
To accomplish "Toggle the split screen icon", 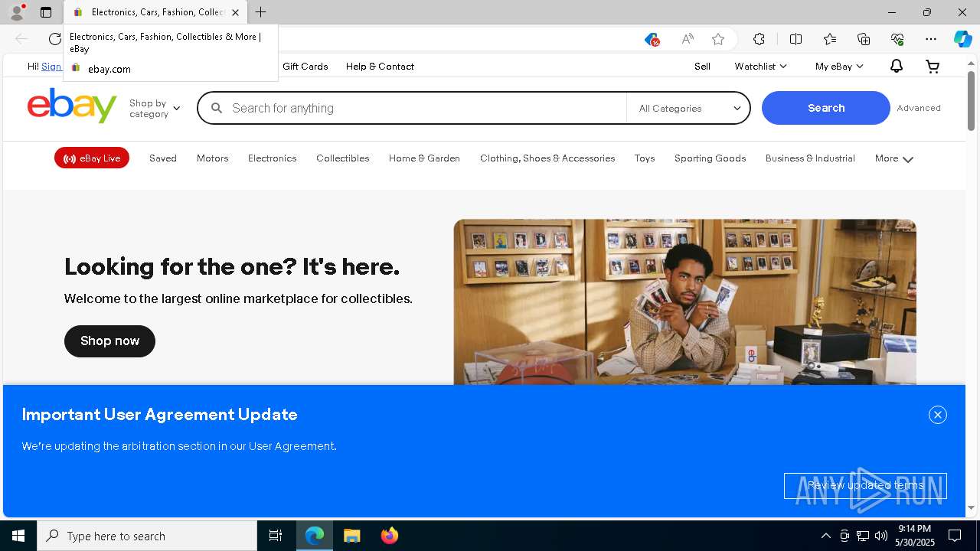I will 795,39.
